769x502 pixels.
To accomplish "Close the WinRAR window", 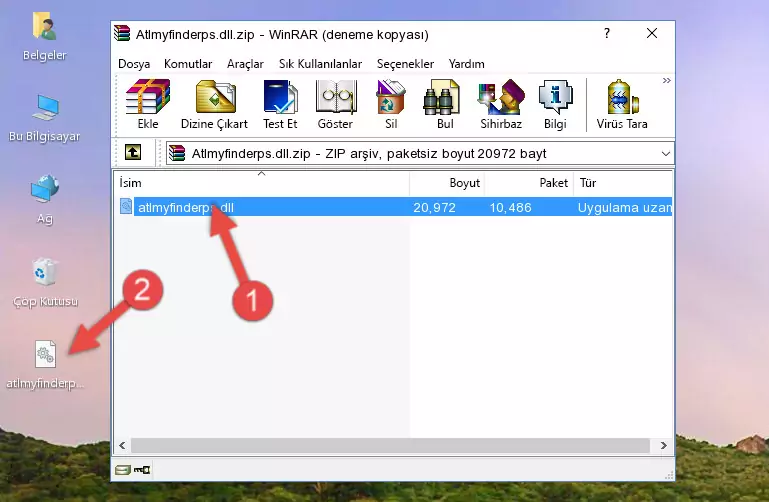I will point(652,33).
